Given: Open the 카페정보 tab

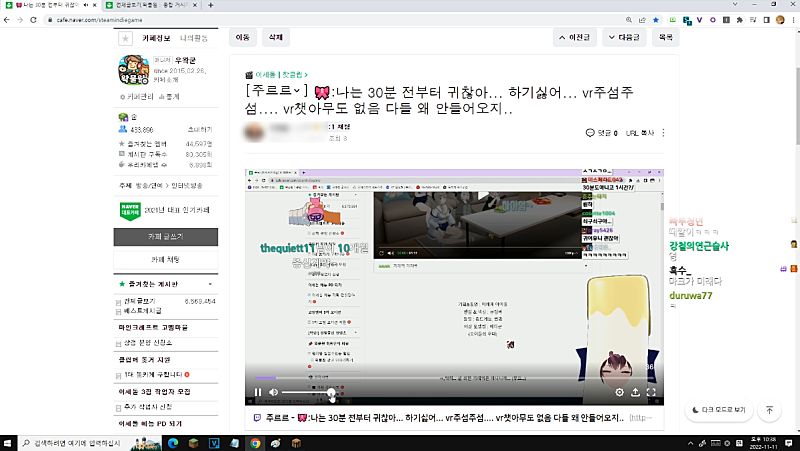Looking at the screenshot, I should [x=156, y=38].
